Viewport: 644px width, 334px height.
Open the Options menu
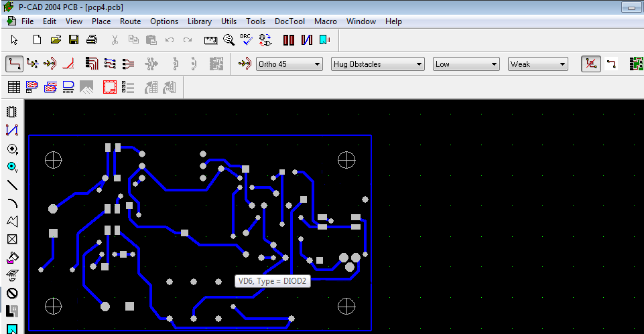[x=164, y=21]
